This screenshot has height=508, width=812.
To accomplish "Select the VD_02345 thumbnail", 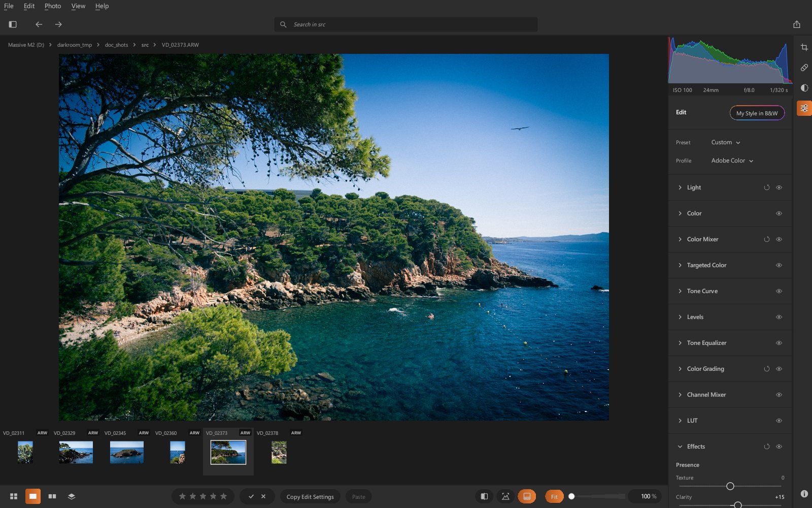I will pos(127,452).
